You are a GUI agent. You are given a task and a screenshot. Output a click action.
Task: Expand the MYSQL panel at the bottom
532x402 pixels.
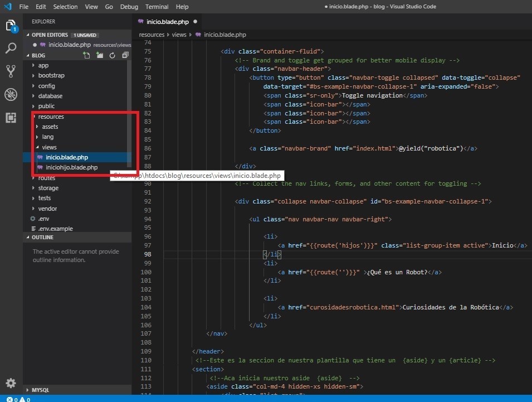tap(45, 390)
